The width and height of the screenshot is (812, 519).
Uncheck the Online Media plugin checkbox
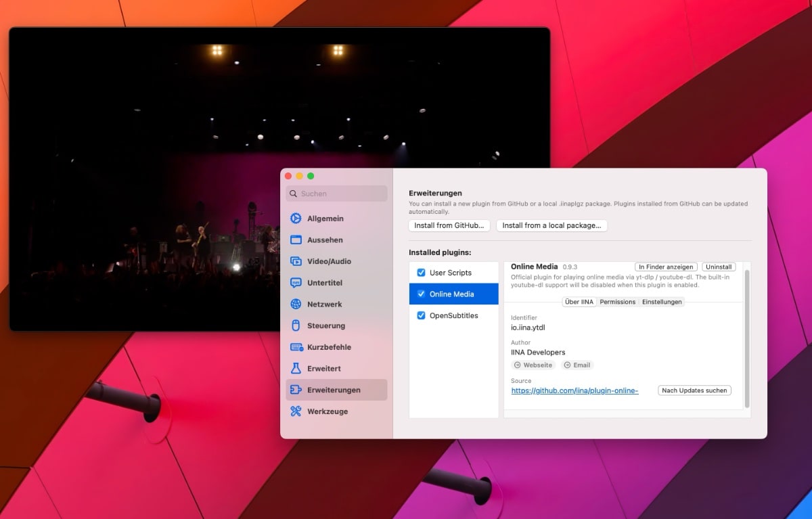point(421,294)
